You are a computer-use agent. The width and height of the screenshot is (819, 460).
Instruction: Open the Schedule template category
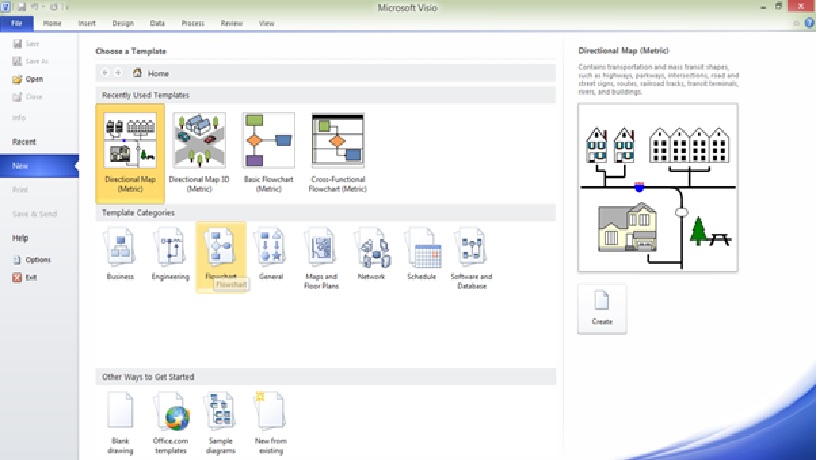tap(422, 254)
